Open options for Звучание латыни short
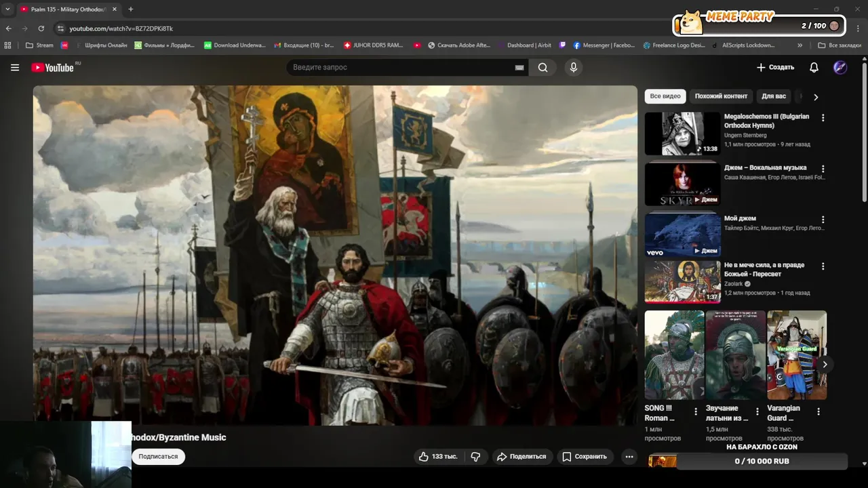868x488 pixels. click(757, 411)
